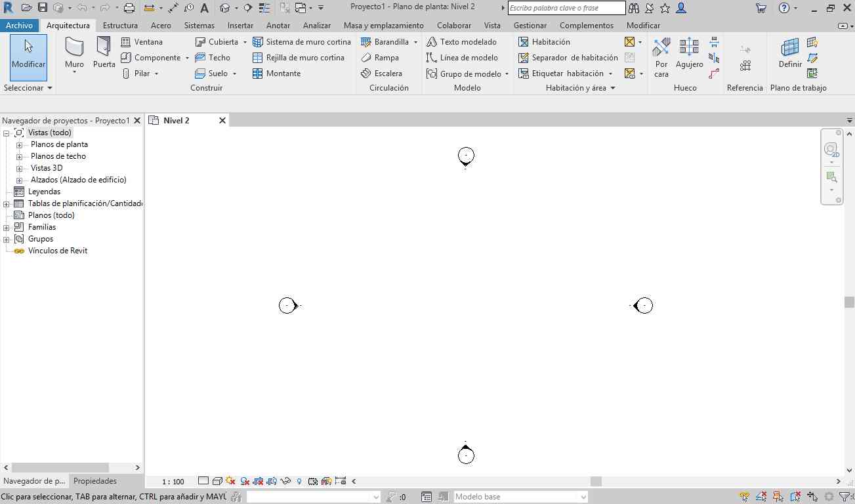Image resolution: width=855 pixels, height=504 pixels.
Task: Click the dormer opening icon in Hueco panel
Action: [714, 73]
